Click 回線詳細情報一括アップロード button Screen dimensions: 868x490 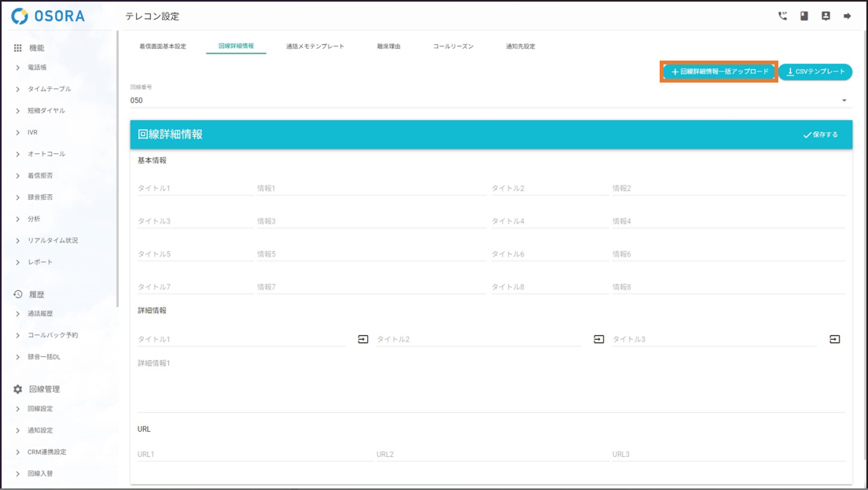tap(719, 72)
